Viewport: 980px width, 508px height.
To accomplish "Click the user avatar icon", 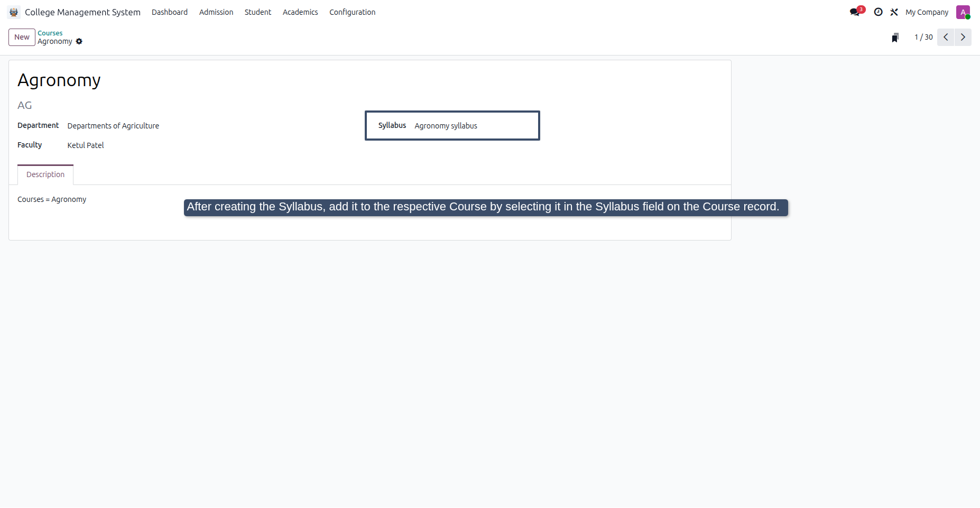I will click(x=963, y=12).
